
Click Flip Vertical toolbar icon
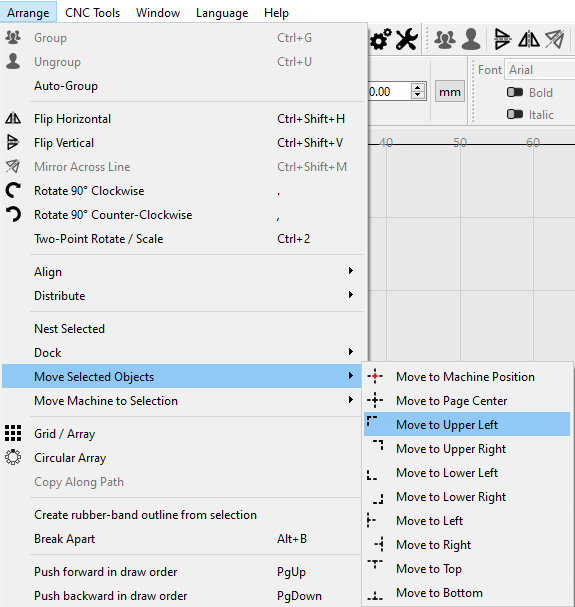[x=503, y=39]
